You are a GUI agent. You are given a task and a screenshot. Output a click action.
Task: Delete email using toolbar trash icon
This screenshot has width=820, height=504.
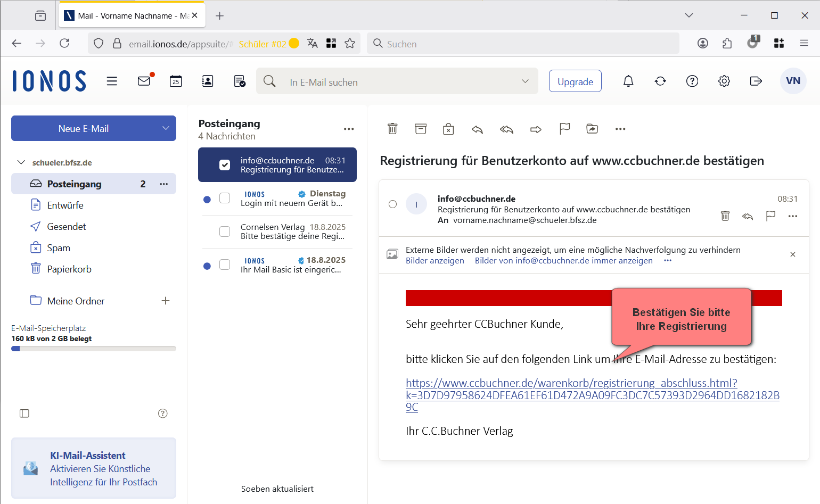[392, 129]
